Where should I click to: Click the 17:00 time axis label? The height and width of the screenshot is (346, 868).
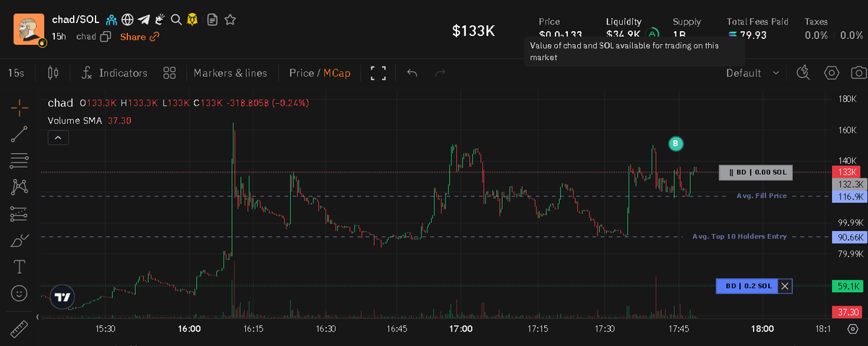coord(461,328)
